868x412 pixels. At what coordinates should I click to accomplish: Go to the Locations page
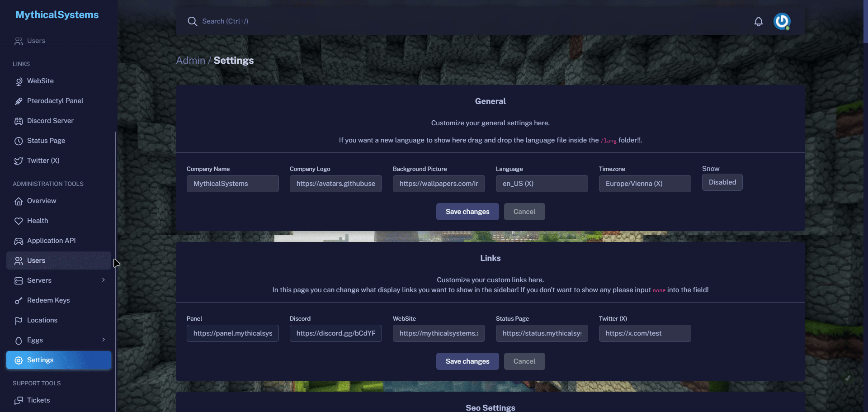[x=59, y=320]
